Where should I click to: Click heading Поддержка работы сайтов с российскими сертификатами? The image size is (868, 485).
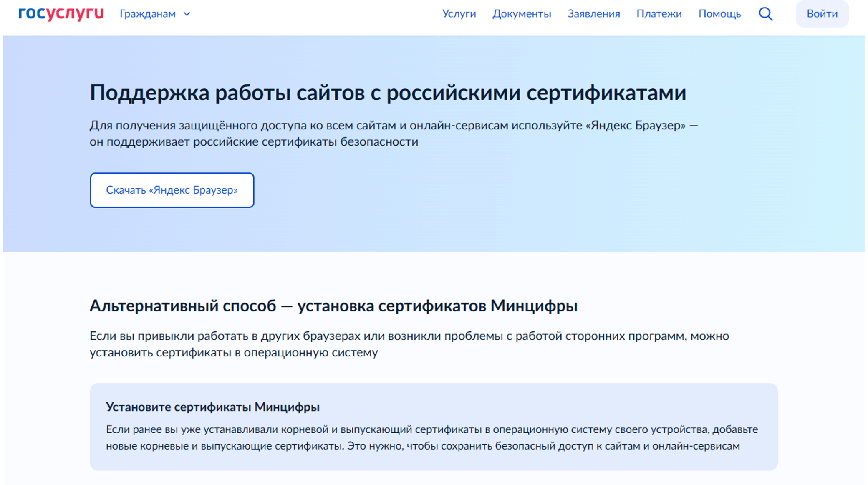click(388, 93)
